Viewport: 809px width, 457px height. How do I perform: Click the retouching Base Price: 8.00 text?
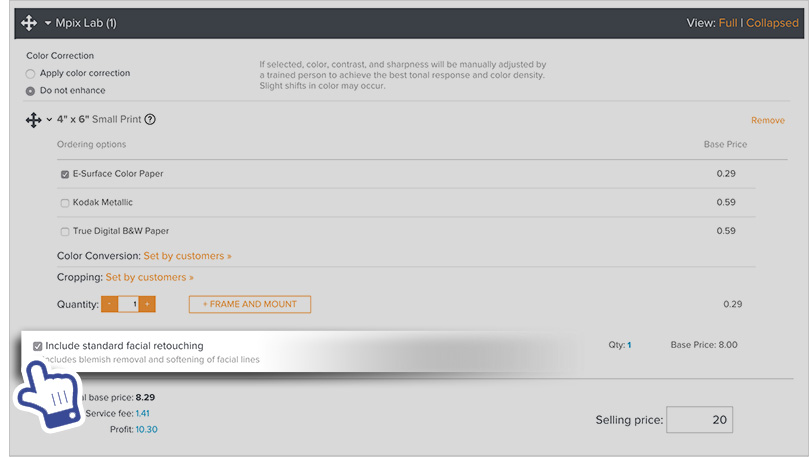click(704, 345)
